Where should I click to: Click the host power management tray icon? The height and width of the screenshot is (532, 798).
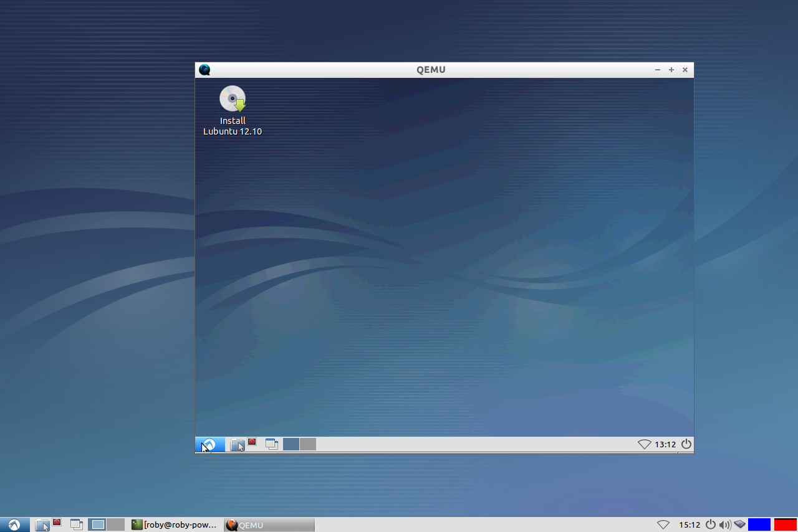click(711, 525)
